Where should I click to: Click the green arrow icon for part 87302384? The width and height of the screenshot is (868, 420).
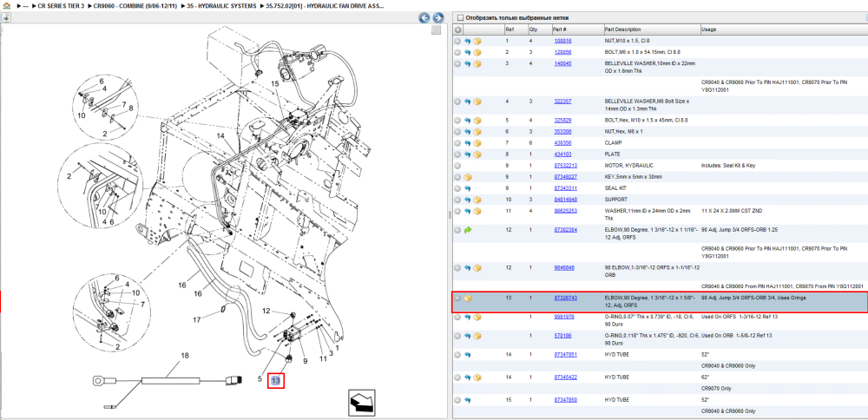468,230
